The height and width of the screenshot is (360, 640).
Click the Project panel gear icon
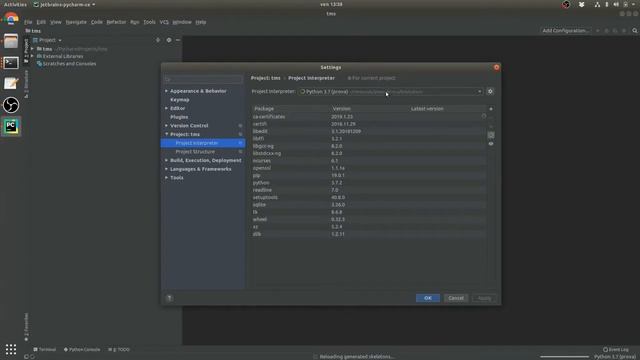pyautogui.click(x=169, y=40)
